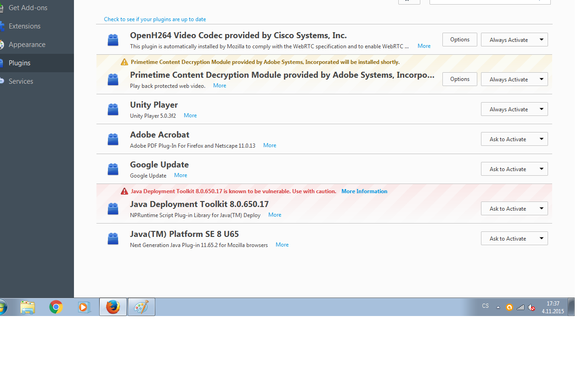Click the Primetime Content Decryption Module plugin icon
This screenshot has width=588, height=368.
click(113, 80)
